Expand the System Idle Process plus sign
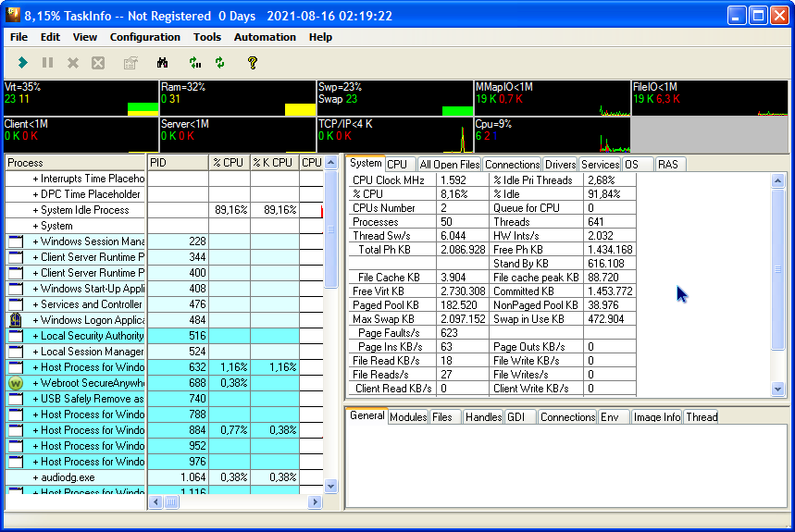Screen dimensions: 795x532 [x=35, y=210]
